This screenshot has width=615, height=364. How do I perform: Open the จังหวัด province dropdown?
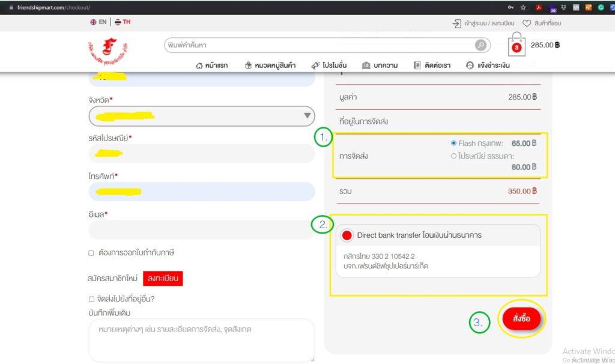pos(202,115)
